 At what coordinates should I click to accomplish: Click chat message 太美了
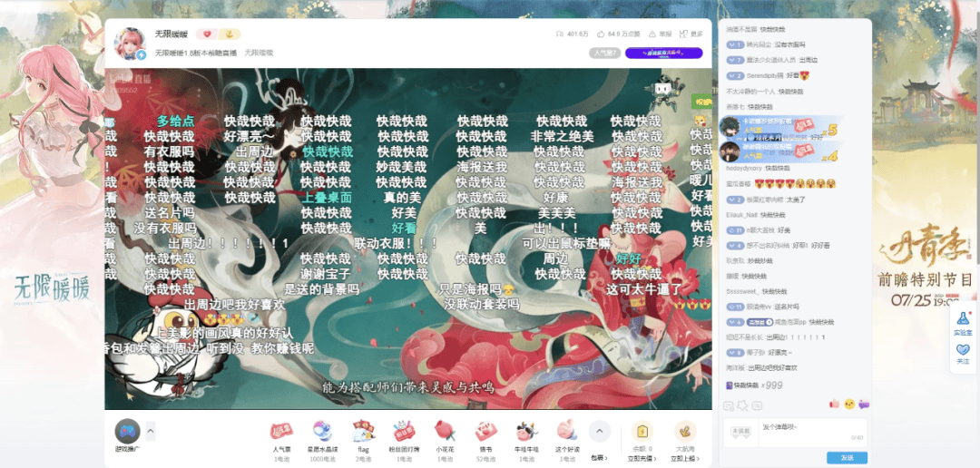[x=796, y=200]
